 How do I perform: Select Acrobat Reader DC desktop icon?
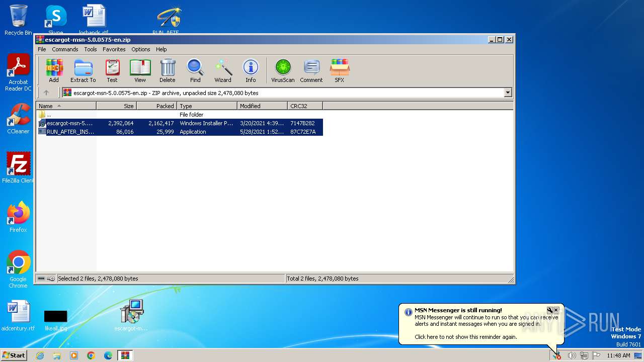(x=18, y=73)
